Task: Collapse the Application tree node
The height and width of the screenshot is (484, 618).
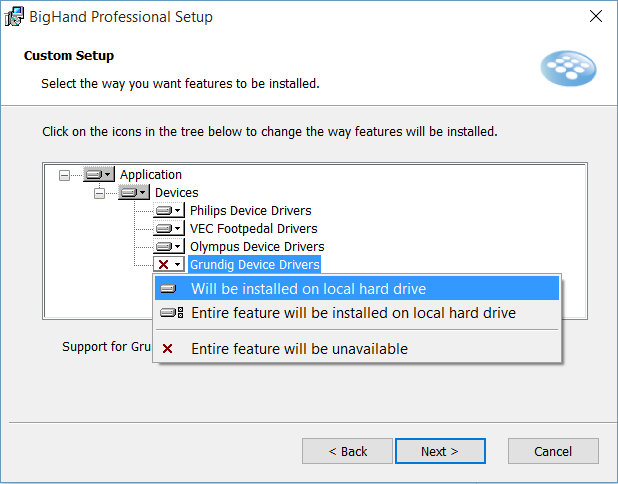Action: click(x=66, y=175)
